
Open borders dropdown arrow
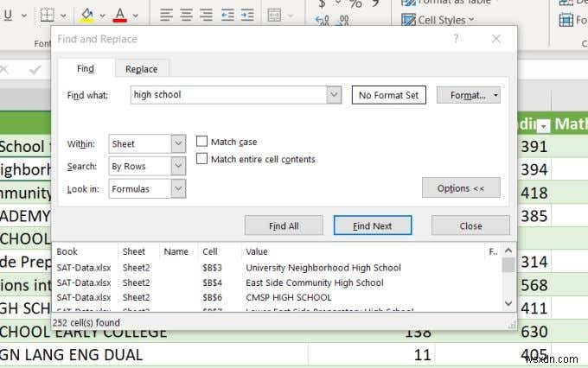tap(63, 16)
